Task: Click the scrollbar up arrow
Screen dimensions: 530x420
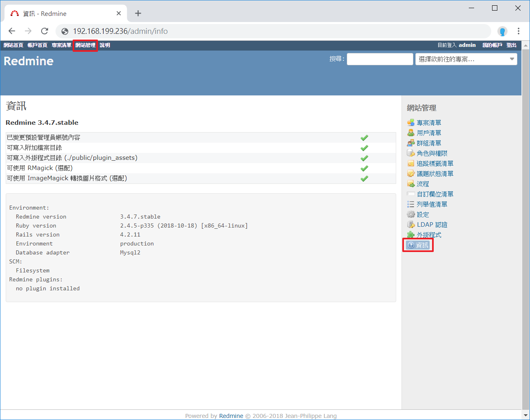Action: (526, 45)
